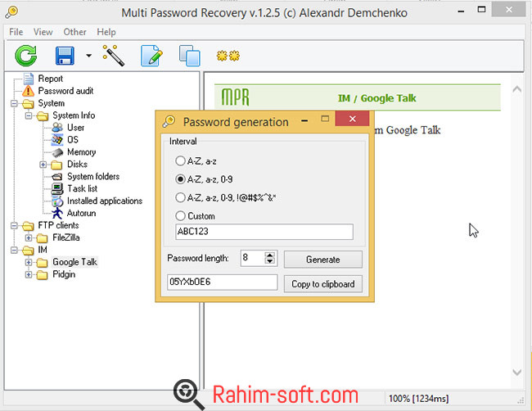The image size is (532, 411).
Task: Click the System folder icon
Action: [28, 103]
